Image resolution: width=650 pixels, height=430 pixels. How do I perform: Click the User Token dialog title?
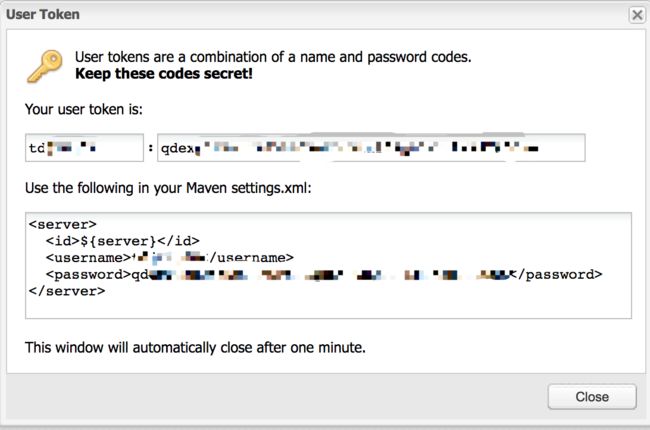pos(43,15)
